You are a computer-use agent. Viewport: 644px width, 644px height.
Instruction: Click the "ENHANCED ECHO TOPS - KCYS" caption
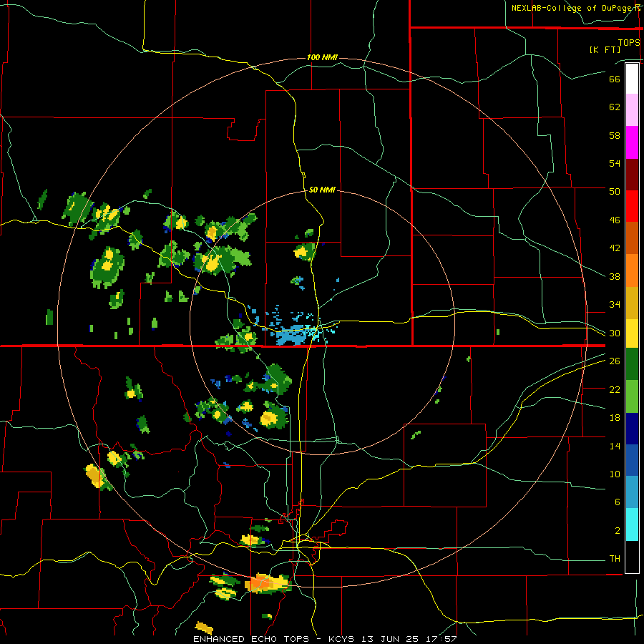pyautogui.click(x=275, y=639)
